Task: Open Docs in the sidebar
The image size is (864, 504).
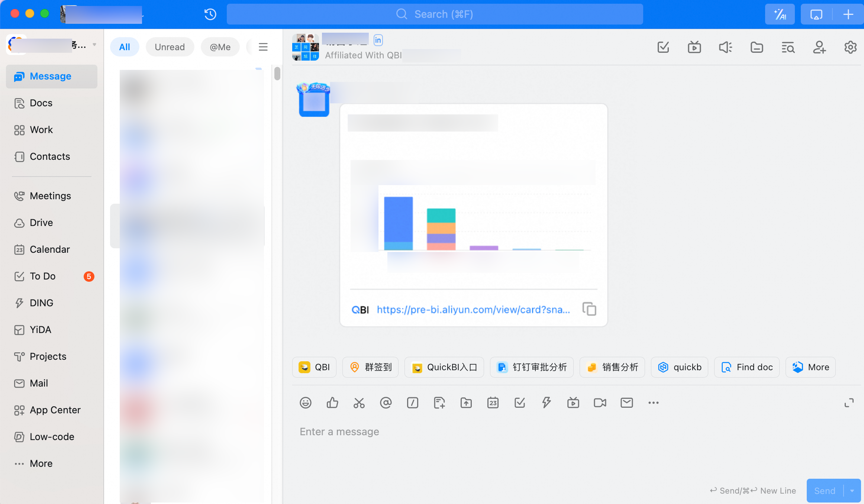Action: pyautogui.click(x=52, y=103)
